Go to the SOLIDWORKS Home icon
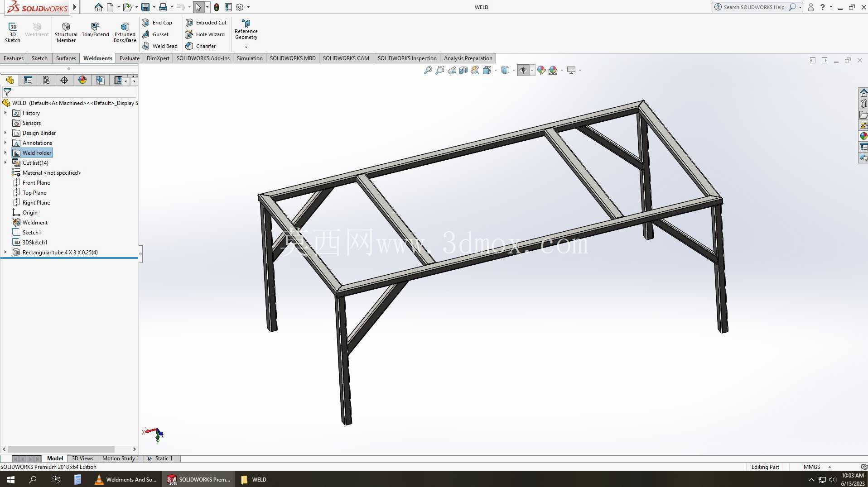The width and height of the screenshot is (868, 487). coord(98,7)
